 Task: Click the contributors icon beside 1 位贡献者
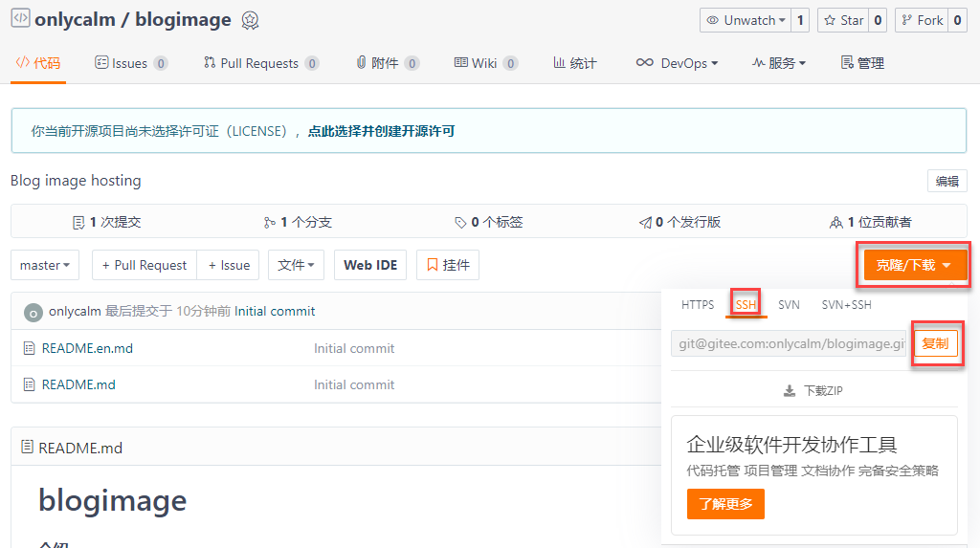point(835,223)
